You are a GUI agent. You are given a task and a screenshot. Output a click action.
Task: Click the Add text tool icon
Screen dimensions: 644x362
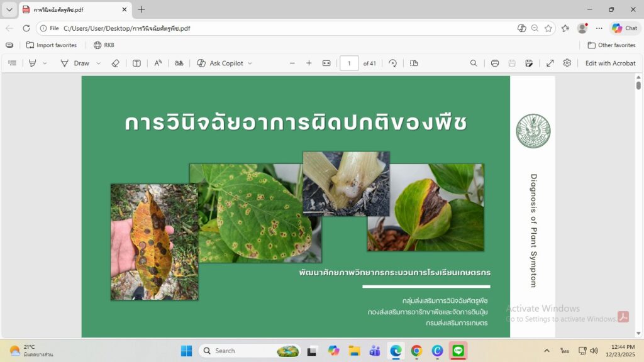click(136, 63)
